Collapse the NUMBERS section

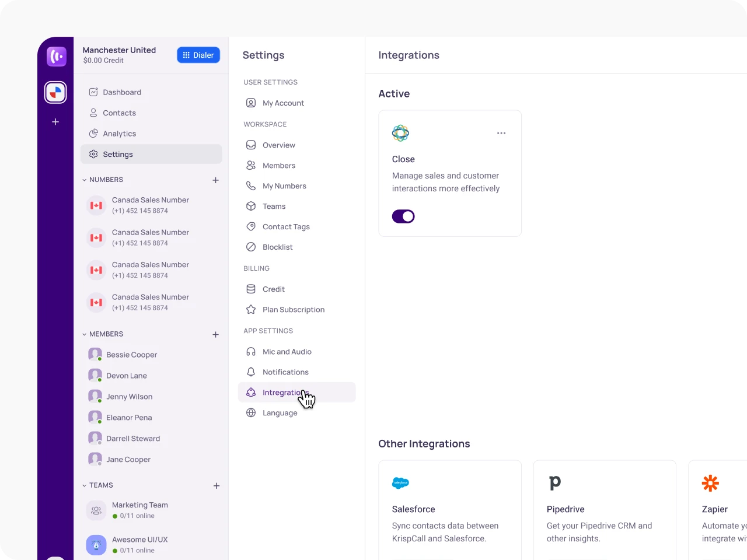tap(85, 180)
